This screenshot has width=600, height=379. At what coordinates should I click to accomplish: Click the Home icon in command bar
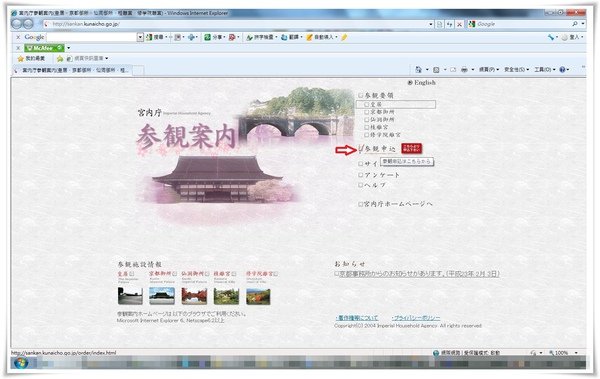coord(419,70)
